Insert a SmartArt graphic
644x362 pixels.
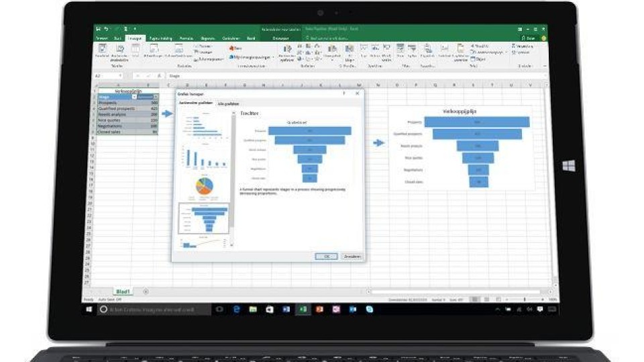click(203, 52)
